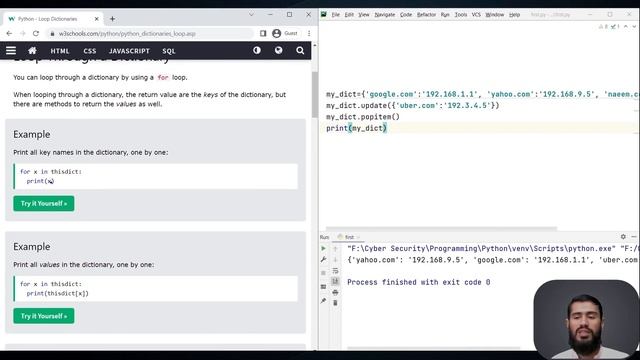Pin the Run tab with pin icon

tap(324, 301)
